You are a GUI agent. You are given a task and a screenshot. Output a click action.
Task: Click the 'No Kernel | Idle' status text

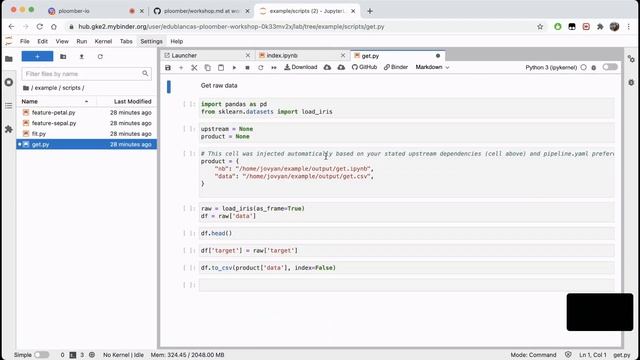123,355
